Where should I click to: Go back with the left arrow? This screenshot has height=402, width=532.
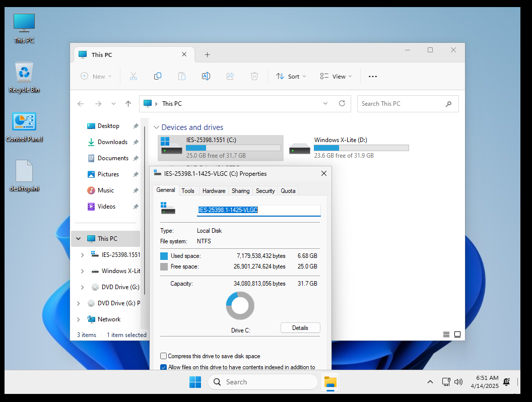point(81,104)
